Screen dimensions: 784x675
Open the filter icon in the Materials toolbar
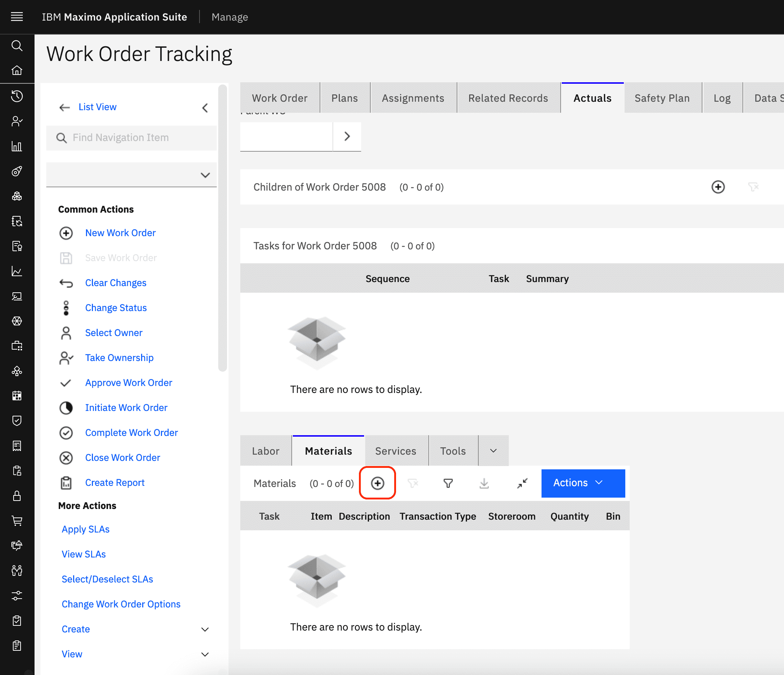[448, 483]
